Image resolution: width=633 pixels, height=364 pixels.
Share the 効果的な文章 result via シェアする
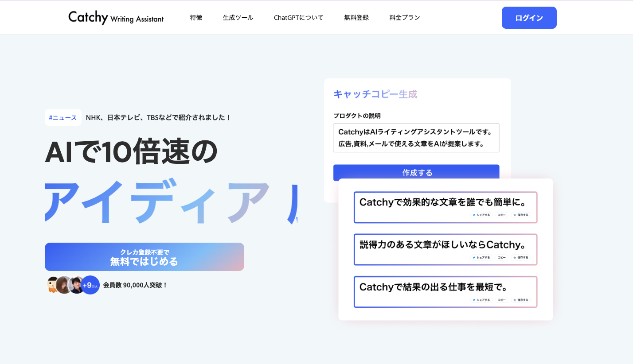[x=481, y=215]
